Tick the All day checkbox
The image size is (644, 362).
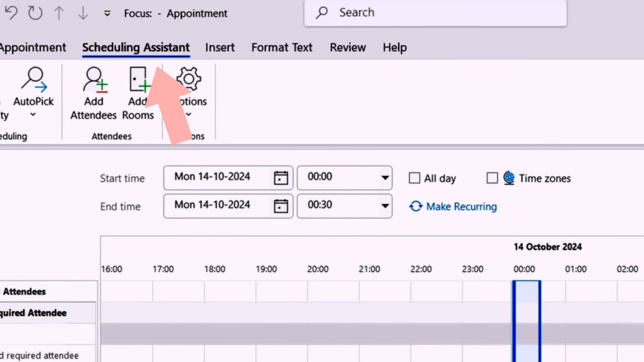pos(414,178)
